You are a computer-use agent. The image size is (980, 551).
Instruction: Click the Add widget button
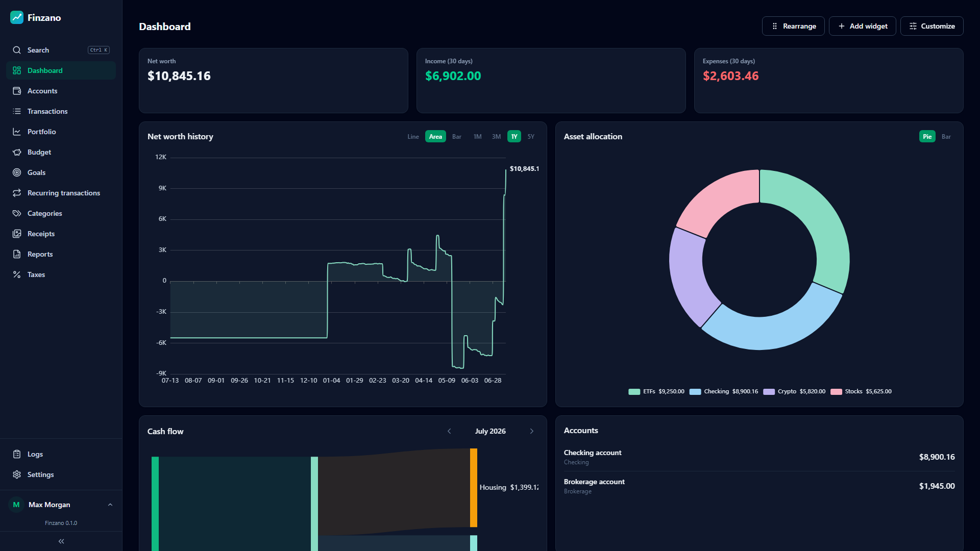pos(862,26)
